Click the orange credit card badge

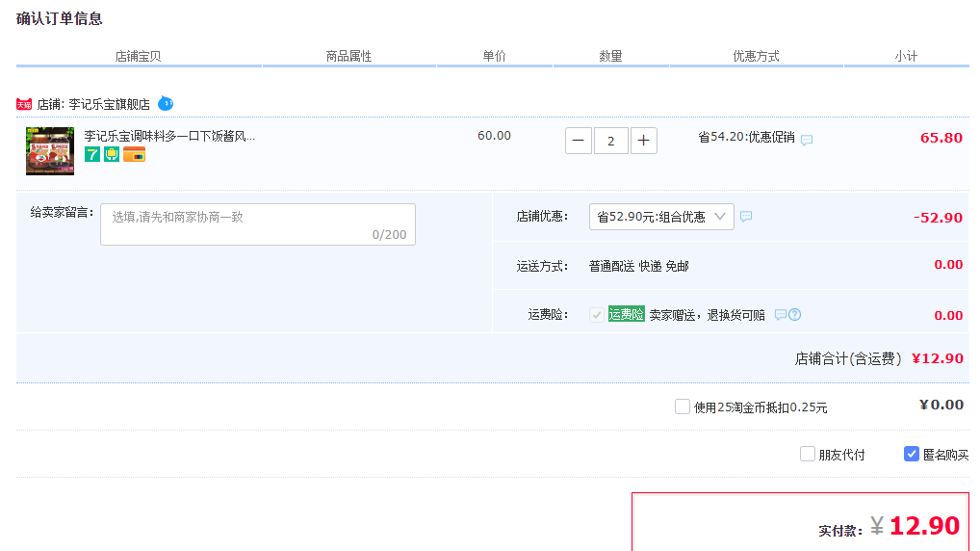tap(134, 154)
